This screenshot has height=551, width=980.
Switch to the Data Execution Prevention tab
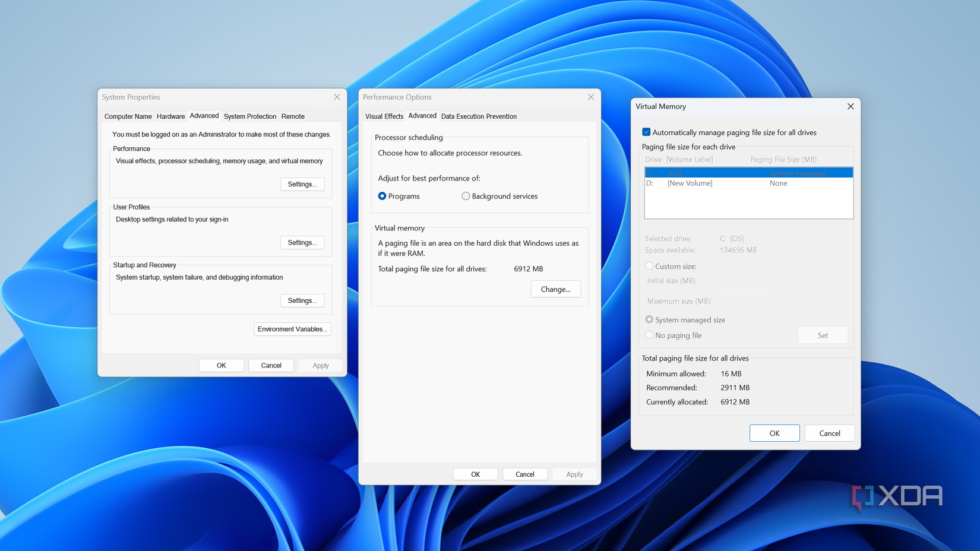(x=479, y=116)
